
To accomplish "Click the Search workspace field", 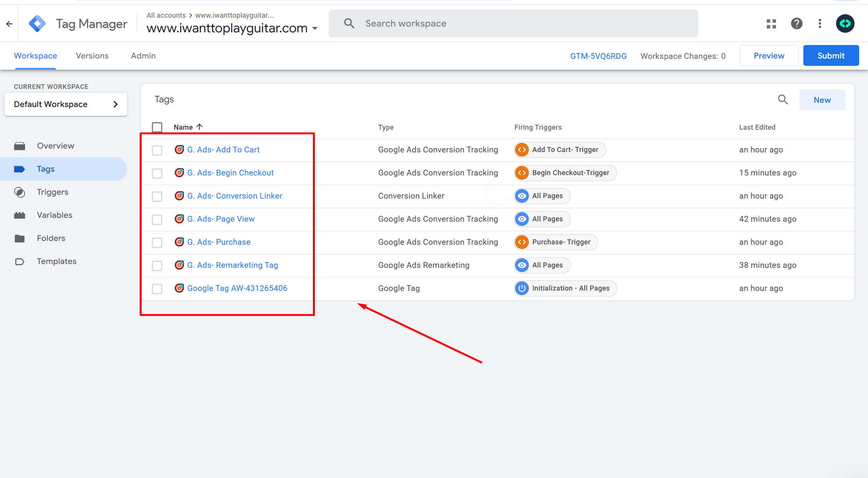I will 513,24.
